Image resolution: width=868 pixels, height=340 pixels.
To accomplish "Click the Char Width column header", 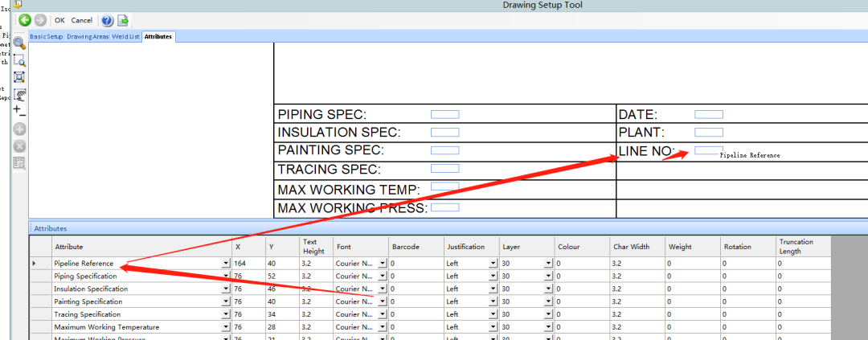I will click(637, 247).
